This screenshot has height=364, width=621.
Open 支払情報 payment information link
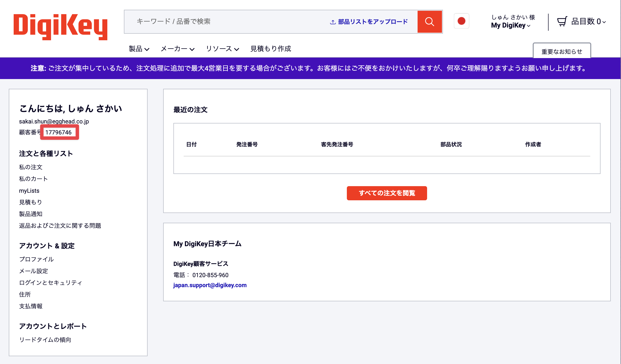coord(31,306)
